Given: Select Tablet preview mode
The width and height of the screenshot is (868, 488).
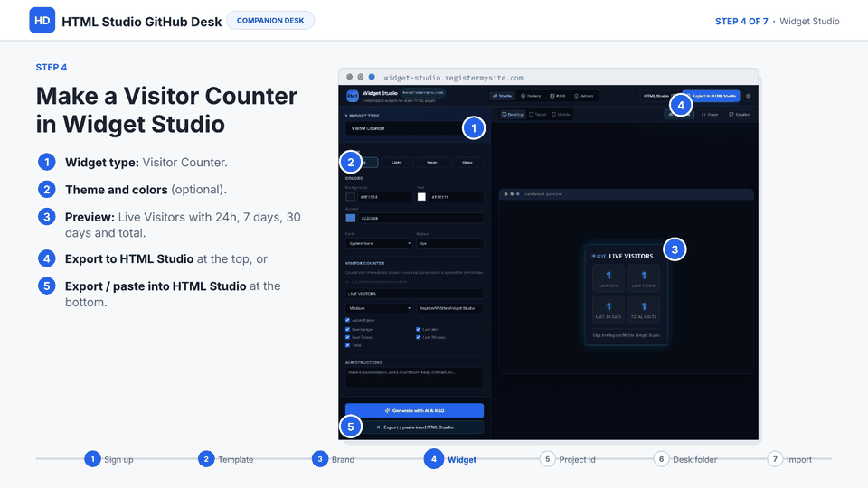Looking at the screenshot, I should pos(537,115).
